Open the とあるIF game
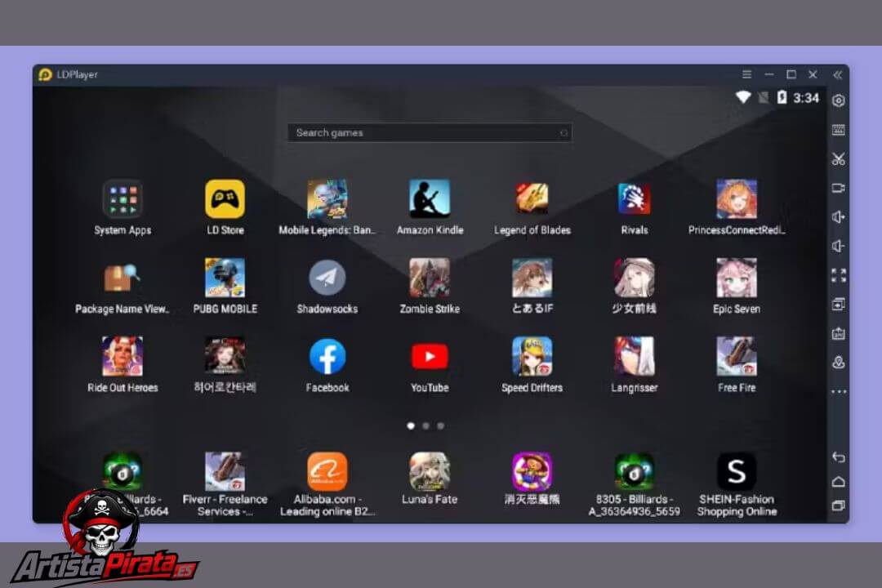Image resolution: width=882 pixels, height=588 pixels. pos(532,278)
